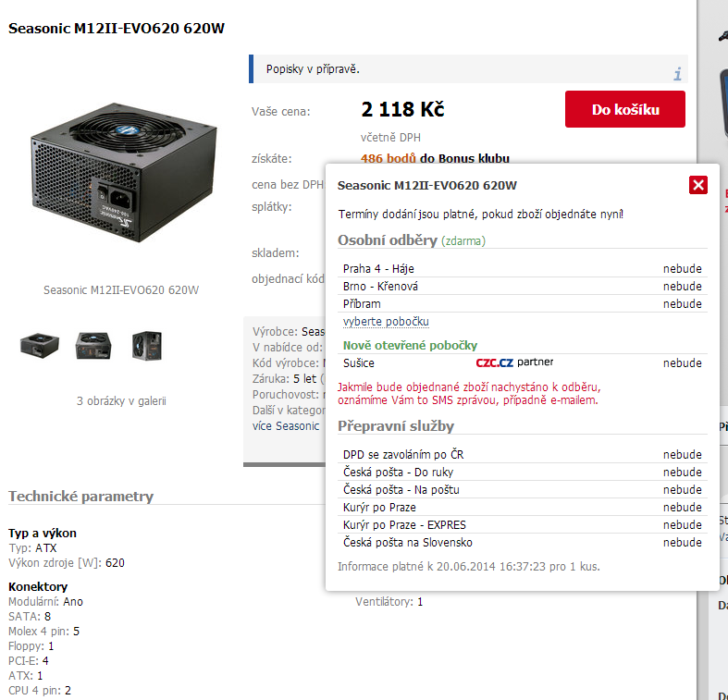Click the price '2 118 Kč'
728x700 pixels.
click(402, 109)
